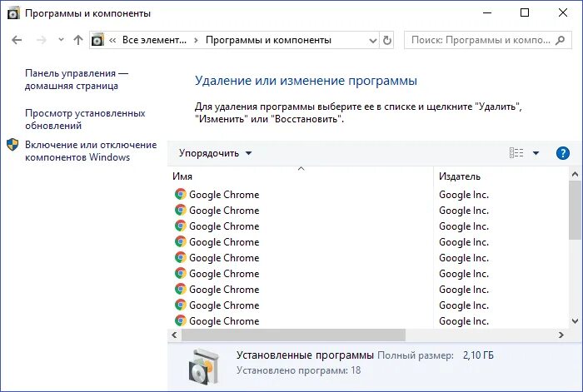
Task: Open 'Панель управления — домашняя страница' link
Action: coord(77,80)
